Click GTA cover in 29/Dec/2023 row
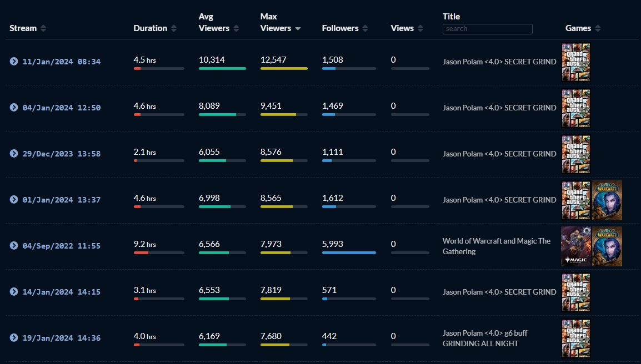Screen dimensions: 641x364 (576, 154)
